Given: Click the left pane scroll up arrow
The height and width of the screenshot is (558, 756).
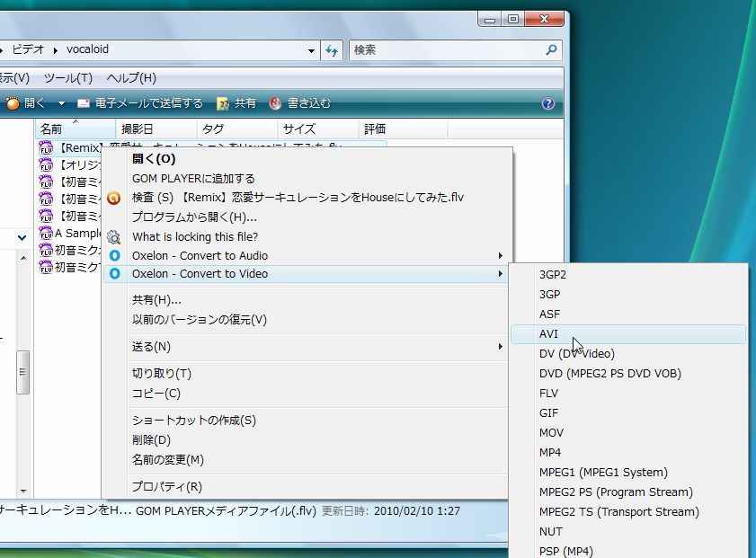Looking at the screenshot, I should point(23,258).
